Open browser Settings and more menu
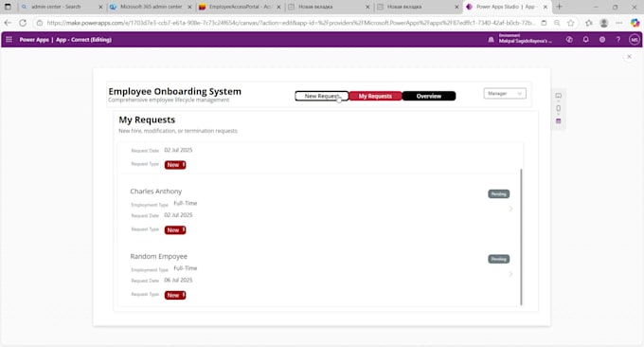The width and height of the screenshot is (644, 347). (619, 23)
